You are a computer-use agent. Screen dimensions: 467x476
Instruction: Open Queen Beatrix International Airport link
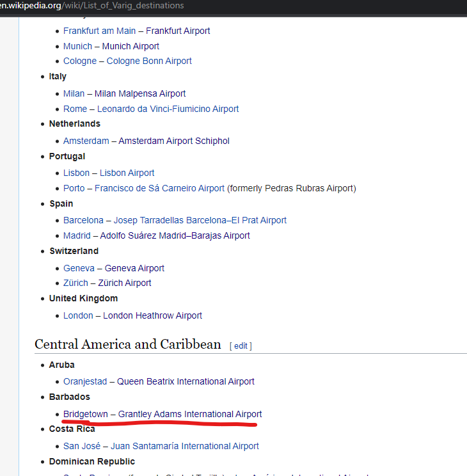point(186,381)
